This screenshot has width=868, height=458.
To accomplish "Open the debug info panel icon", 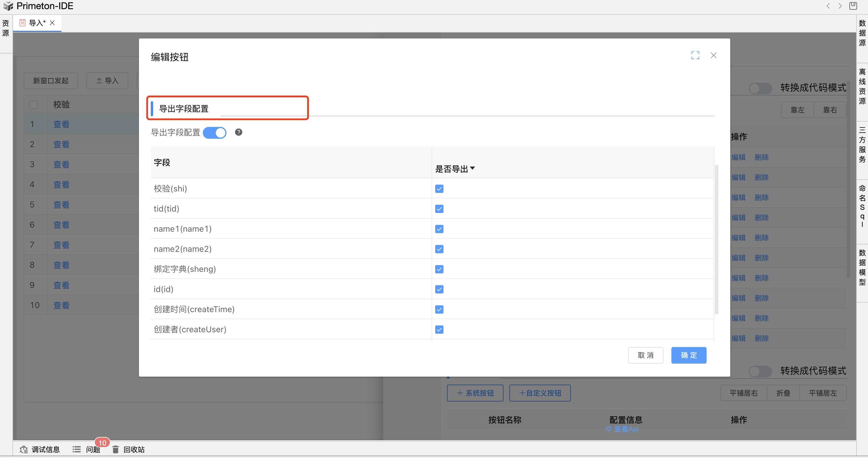I will [x=24, y=449].
